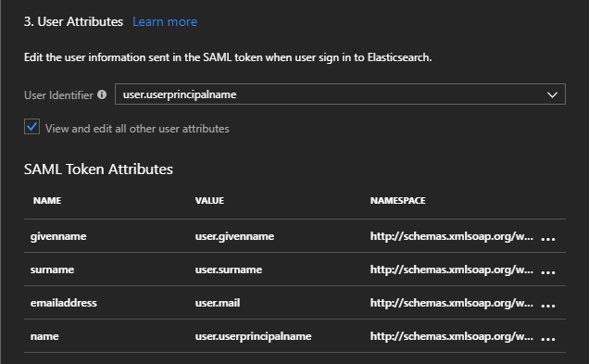Click the VALUE column header

click(x=209, y=201)
